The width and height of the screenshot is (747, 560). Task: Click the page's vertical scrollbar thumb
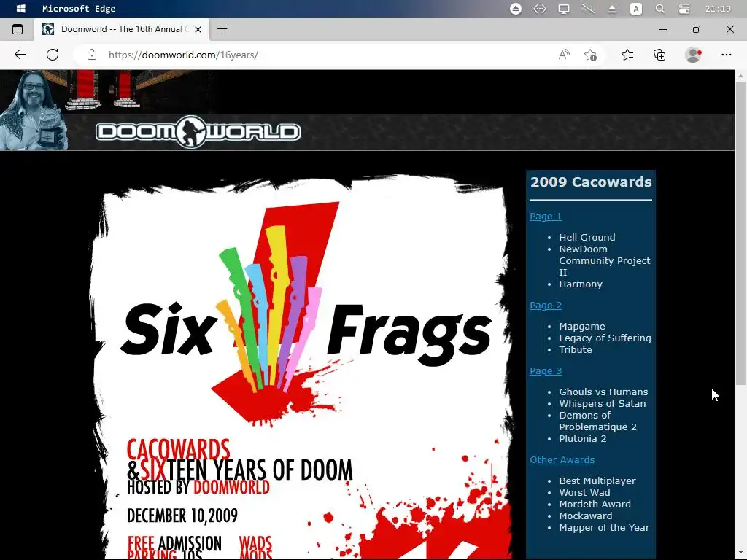pos(740,233)
